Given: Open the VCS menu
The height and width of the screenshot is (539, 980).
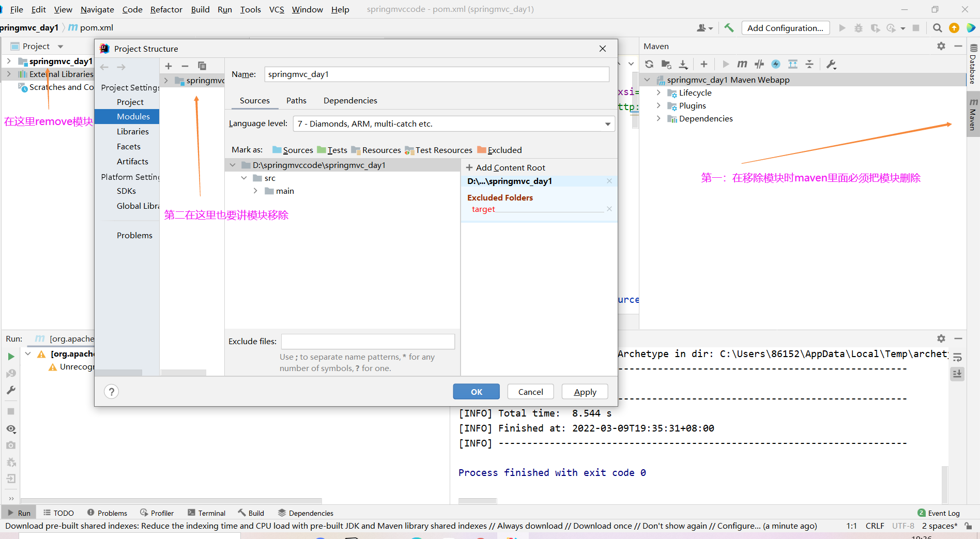Looking at the screenshot, I should click(277, 9).
